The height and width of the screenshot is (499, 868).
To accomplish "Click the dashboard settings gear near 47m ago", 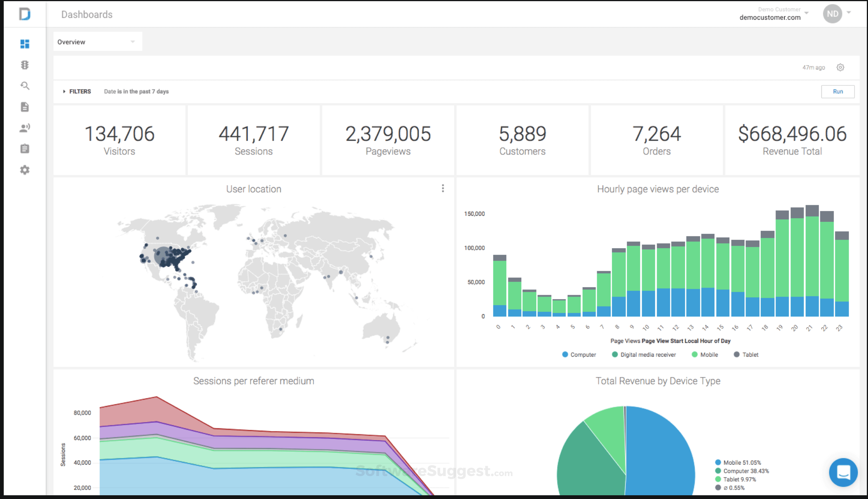I will 840,67.
